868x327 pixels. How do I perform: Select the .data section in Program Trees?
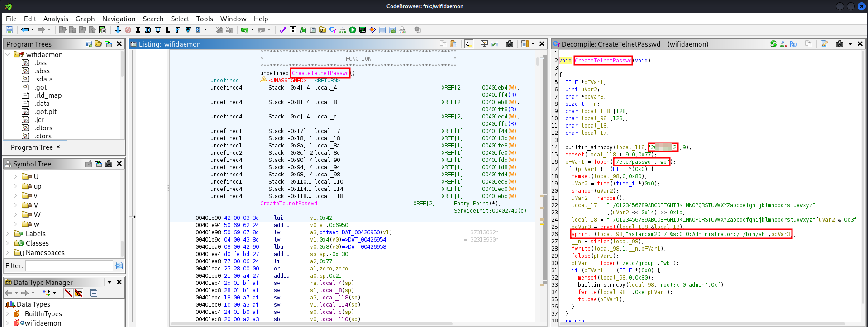pyautogui.click(x=42, y=104)
